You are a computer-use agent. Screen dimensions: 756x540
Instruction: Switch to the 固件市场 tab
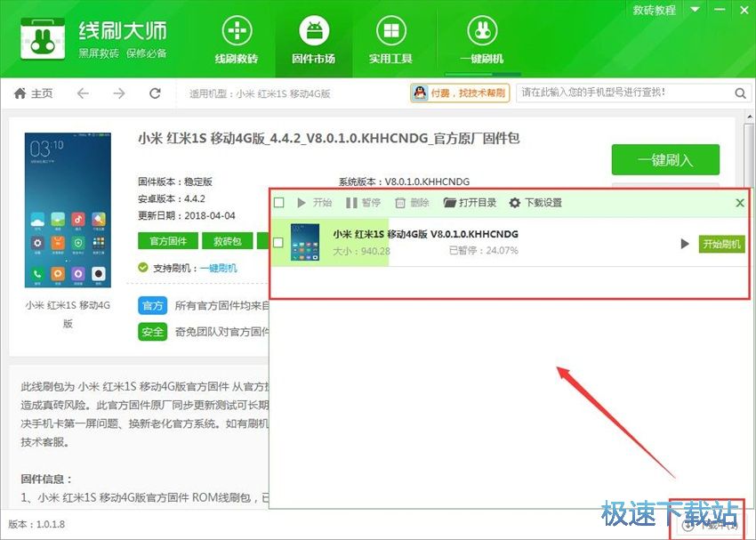[313, 41]
